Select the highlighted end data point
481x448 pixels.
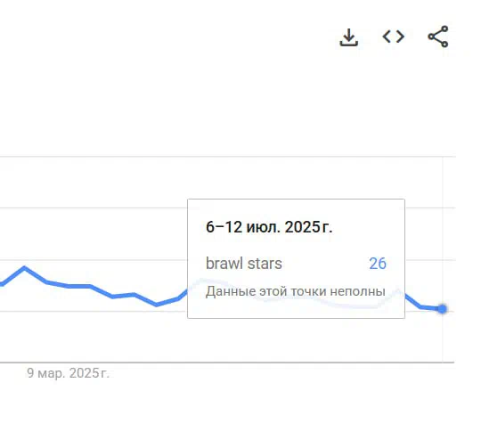tap(442, 309)
